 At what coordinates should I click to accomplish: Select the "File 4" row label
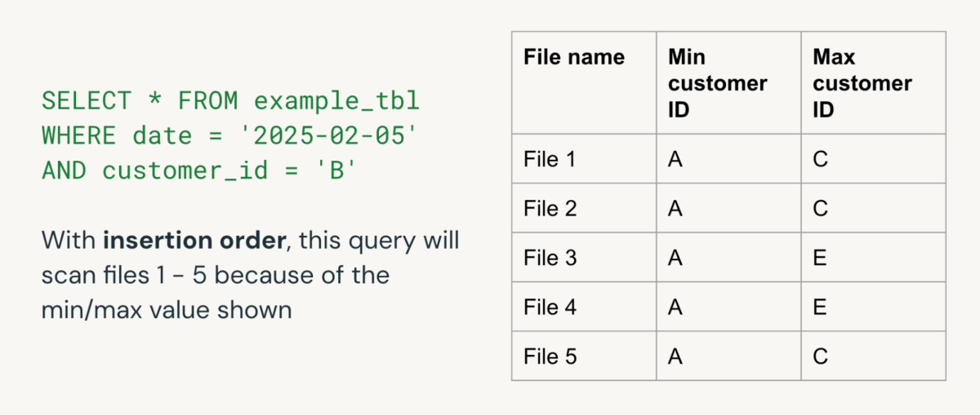[x=550, y=308]
